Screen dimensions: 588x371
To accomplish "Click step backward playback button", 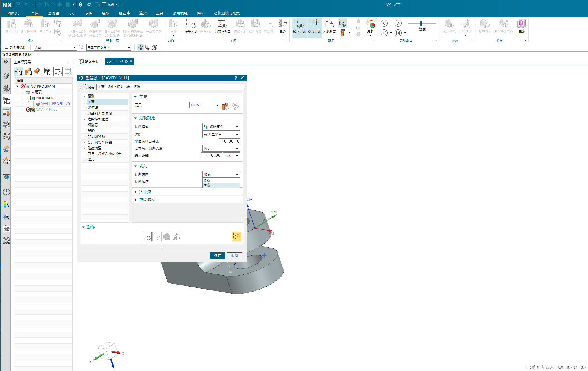I will click(x=384, y=23).
